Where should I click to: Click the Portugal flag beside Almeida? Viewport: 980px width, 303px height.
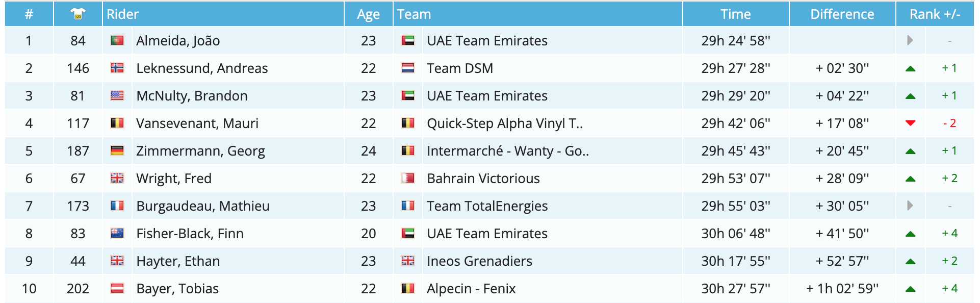[x=117, y=40]
